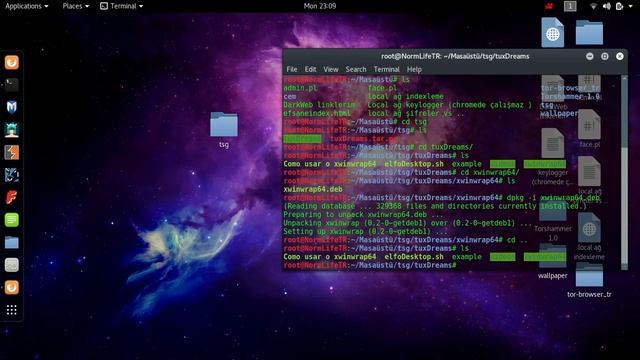Click 'local ağ keylogger (chromede çalışmaz )' text
Viewport: 640px width, 360px height.
coord(450,105)
